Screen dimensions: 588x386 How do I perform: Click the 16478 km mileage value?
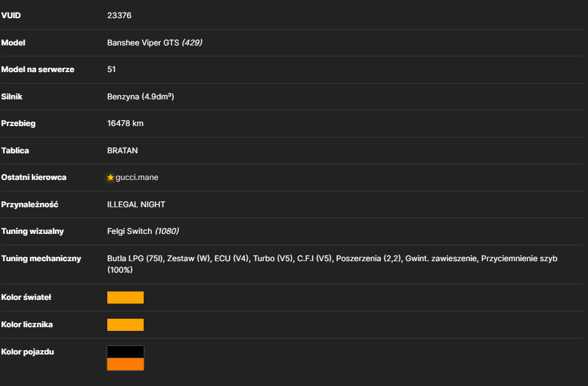click(125, 123)
